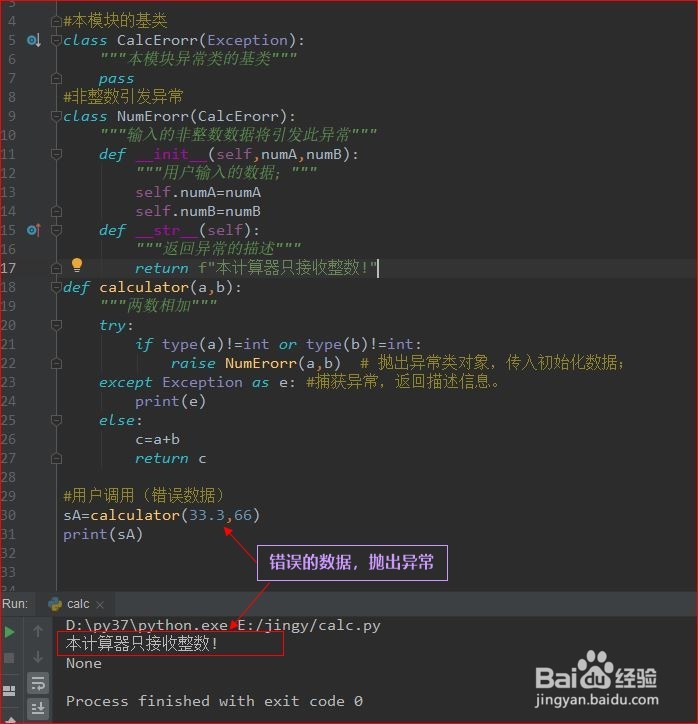
Task: Click the subclass gutter icon beside CalcErorr
Action: pyautogui.click(x=34, y=41)
